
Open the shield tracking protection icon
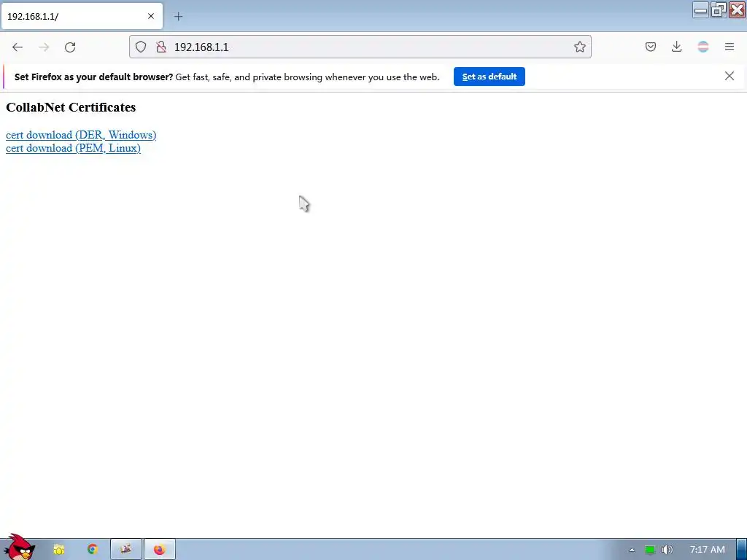[x=141, y=47]
